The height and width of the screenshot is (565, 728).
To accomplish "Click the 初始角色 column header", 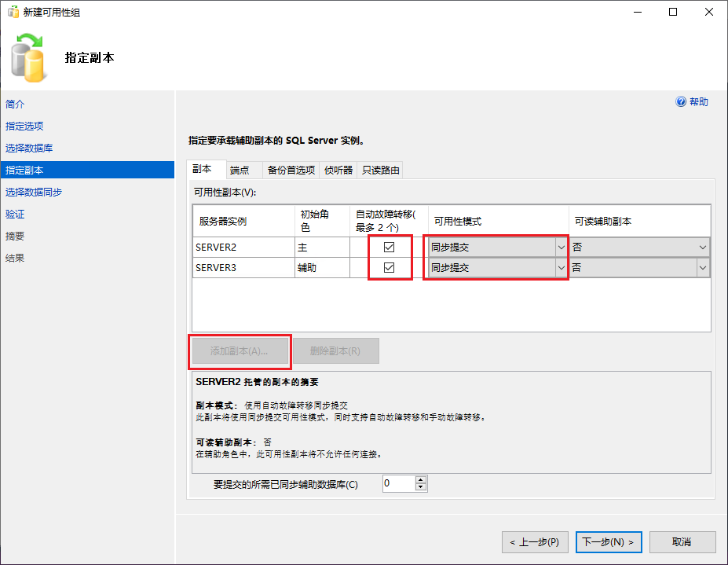I will click(322, 221).
